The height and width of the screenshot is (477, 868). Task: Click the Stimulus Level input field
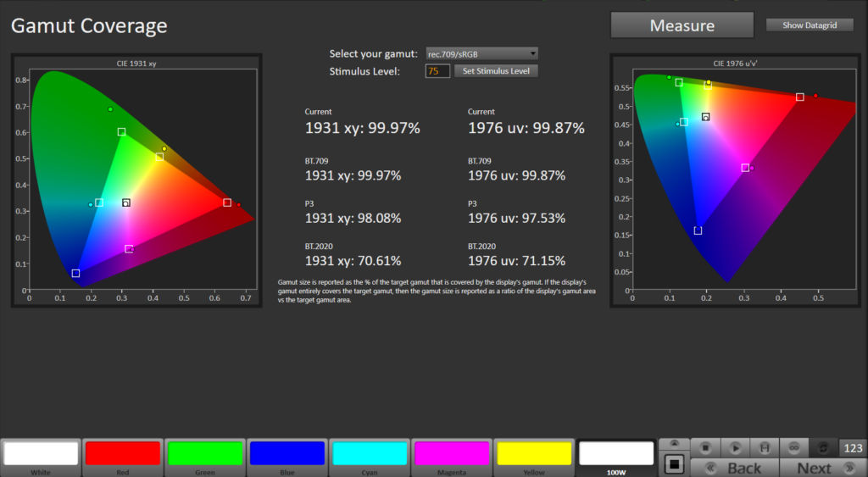437,71
